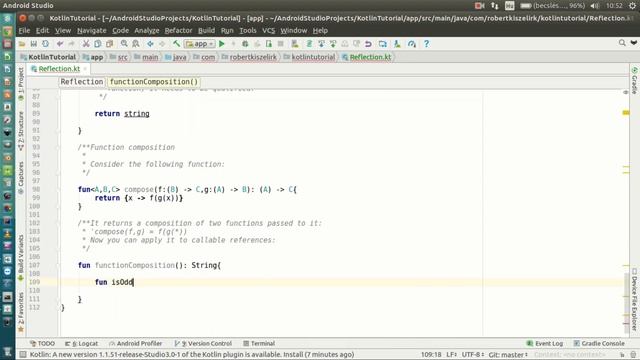Viewport: 640px width, 360px height.
Task: Click the navigate Back arrow icon
Action: point(150,44)
